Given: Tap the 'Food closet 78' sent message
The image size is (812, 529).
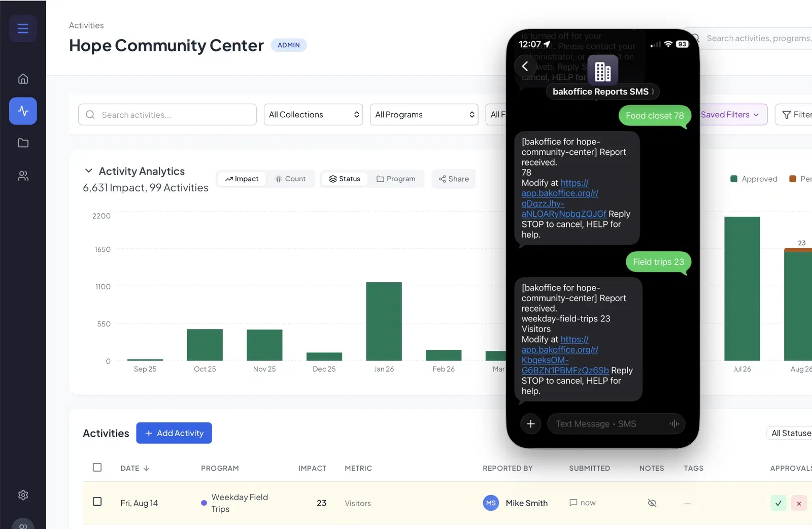Looking at the screenshot, I should (x=655, y=116).
